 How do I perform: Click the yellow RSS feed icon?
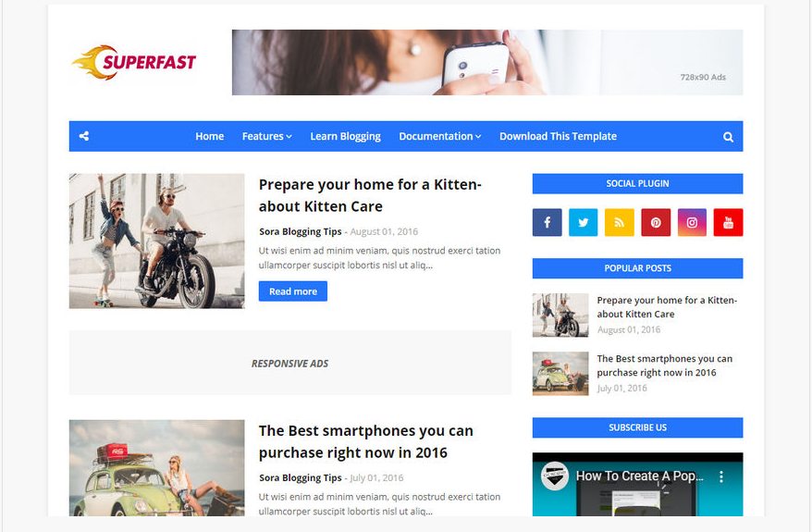[620, 222]
